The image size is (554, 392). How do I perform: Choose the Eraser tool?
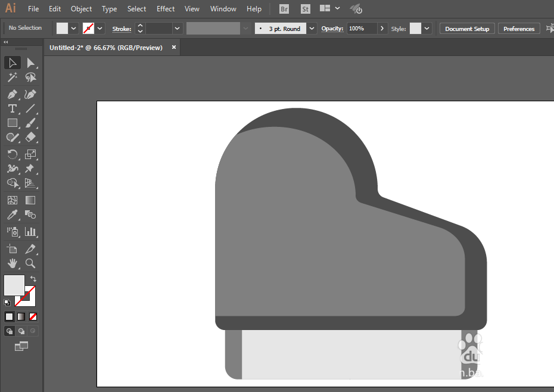coord(30,137)
